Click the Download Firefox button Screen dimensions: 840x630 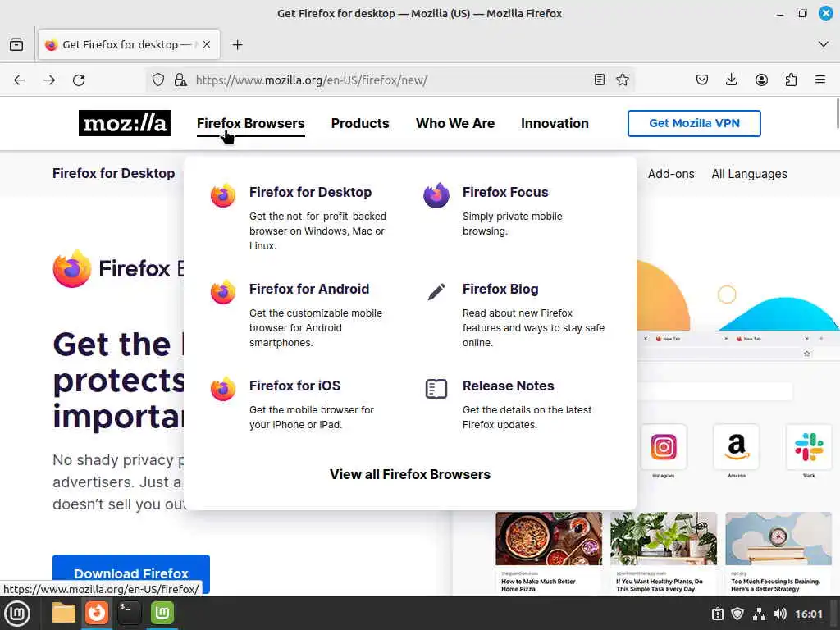click(x=131, y=573)
